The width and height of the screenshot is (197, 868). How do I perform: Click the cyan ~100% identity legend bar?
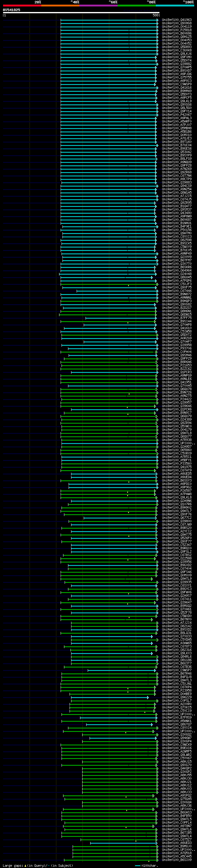tap(175, 6)
